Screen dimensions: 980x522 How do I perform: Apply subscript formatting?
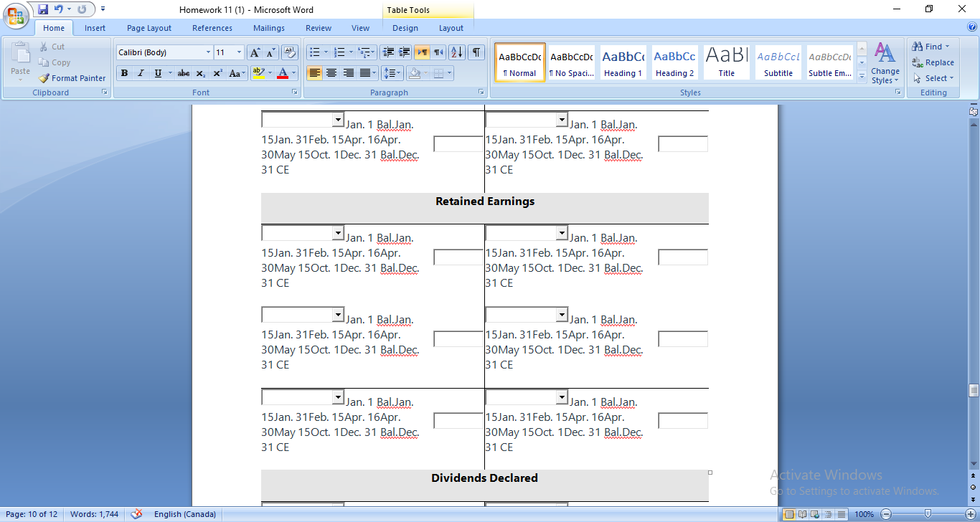click(x=201, y=73)
